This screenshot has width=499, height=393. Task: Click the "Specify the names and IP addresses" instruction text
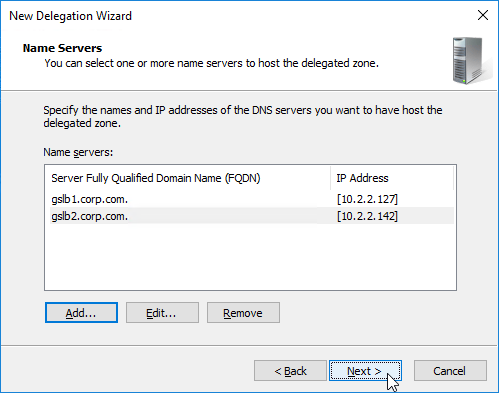(x=243, y=117)
